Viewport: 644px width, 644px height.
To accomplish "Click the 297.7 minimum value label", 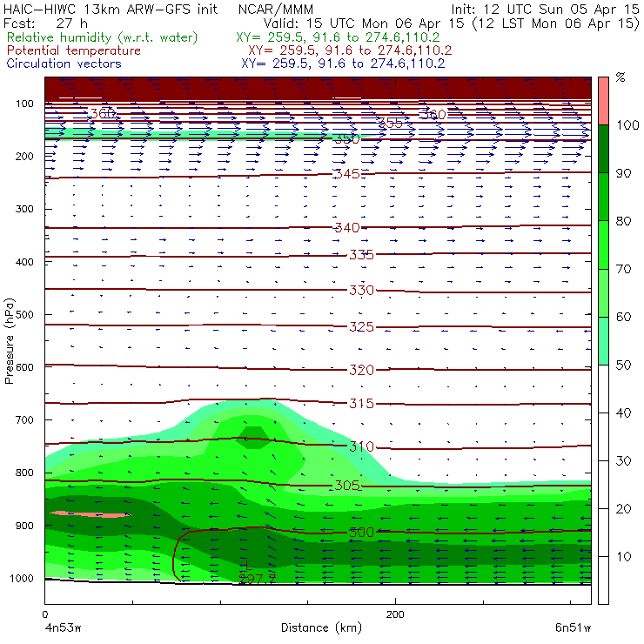I will (x=257, y=579).
